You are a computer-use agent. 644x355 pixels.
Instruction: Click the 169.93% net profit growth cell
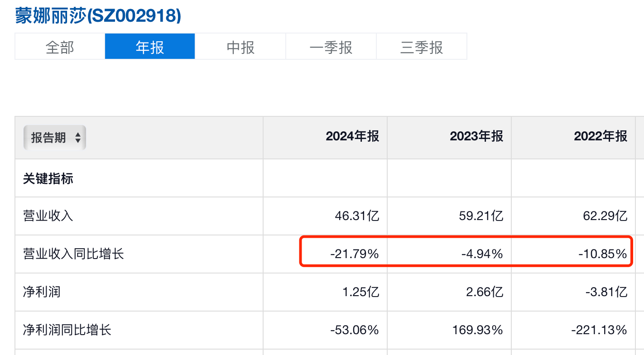click(478, 330)
